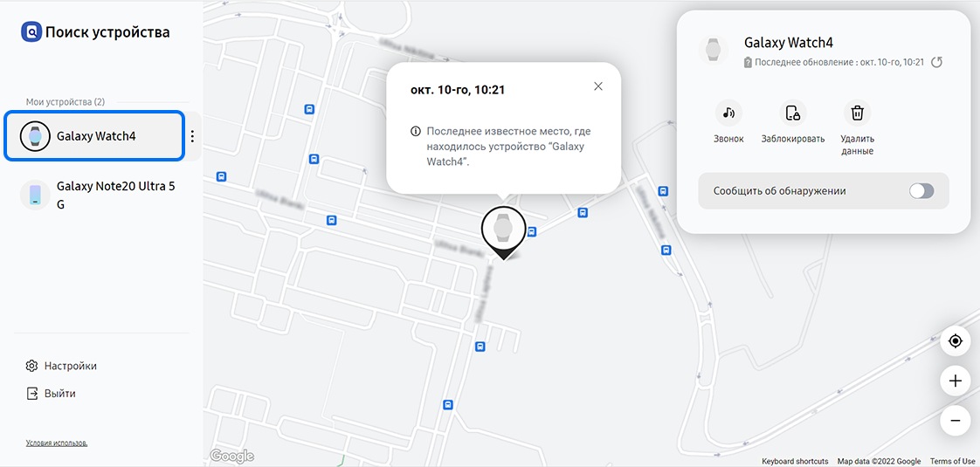The width and height of the screenshot is (980, 467).
Task: Select Galaxy Watch4 in device list
Action: [94, 135]
